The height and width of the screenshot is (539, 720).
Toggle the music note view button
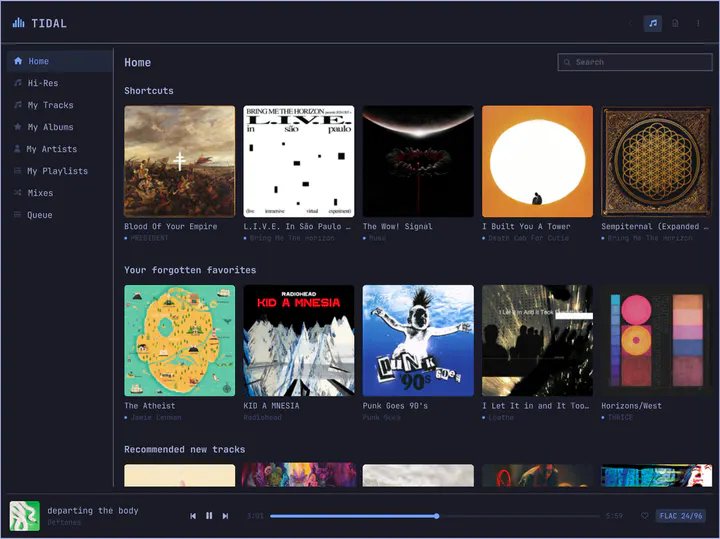[652, 23]
